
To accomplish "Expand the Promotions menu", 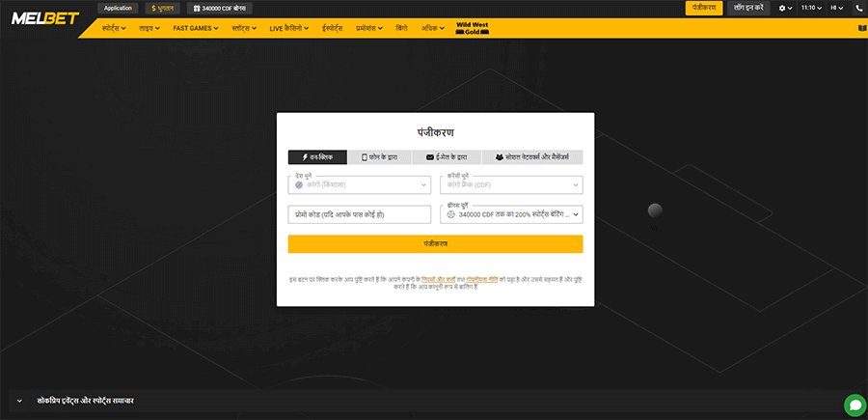I will (x=369, y=28).
